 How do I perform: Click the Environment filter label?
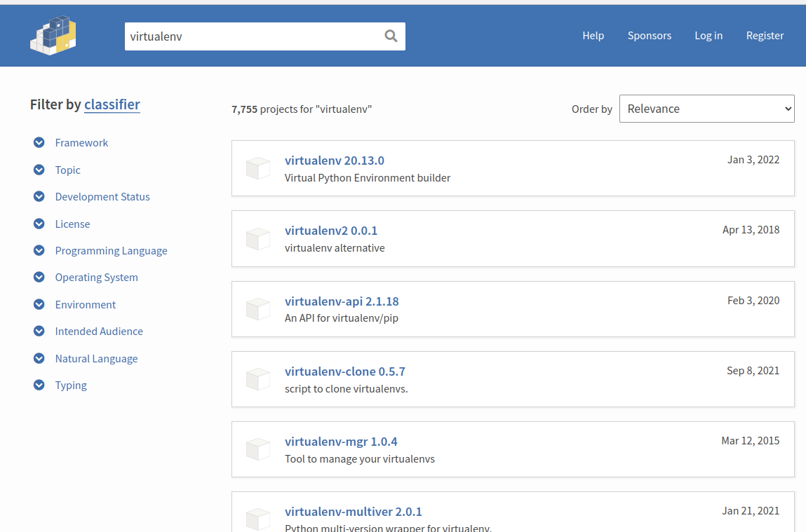tap(86, 304)
